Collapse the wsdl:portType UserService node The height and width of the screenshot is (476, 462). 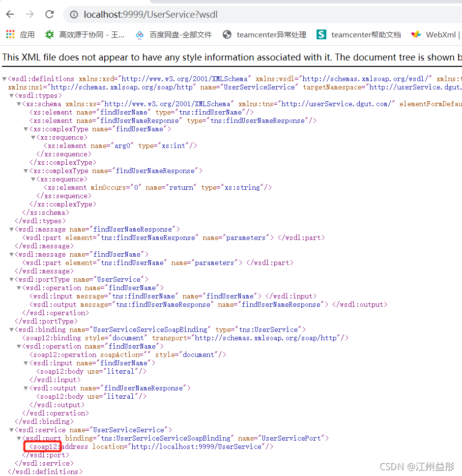click(11, 279)
